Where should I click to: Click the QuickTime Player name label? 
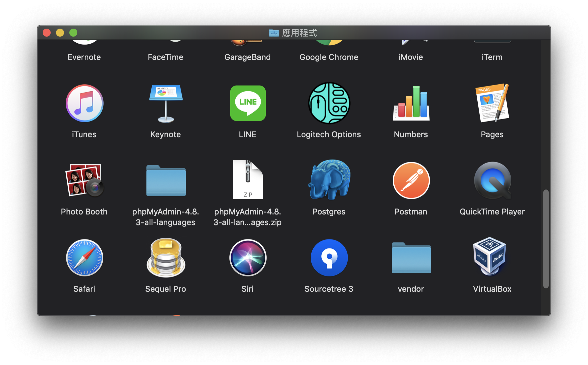[492, 212]
